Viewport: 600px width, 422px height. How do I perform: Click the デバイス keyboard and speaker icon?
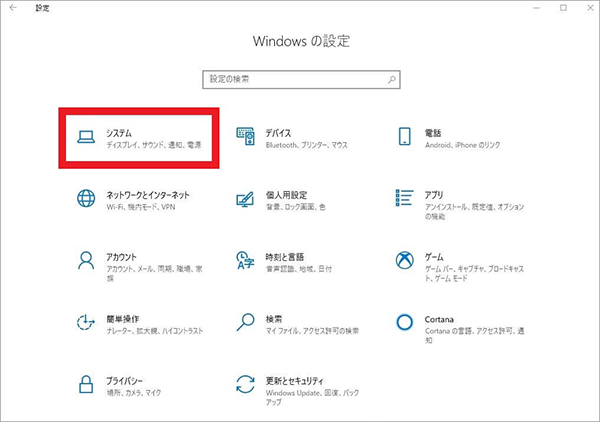(245, 136)
